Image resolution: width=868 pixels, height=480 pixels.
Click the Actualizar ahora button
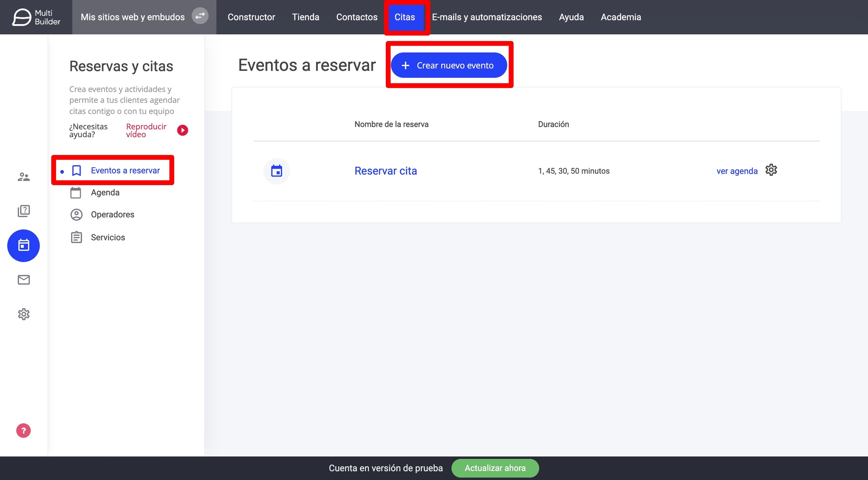495,468
